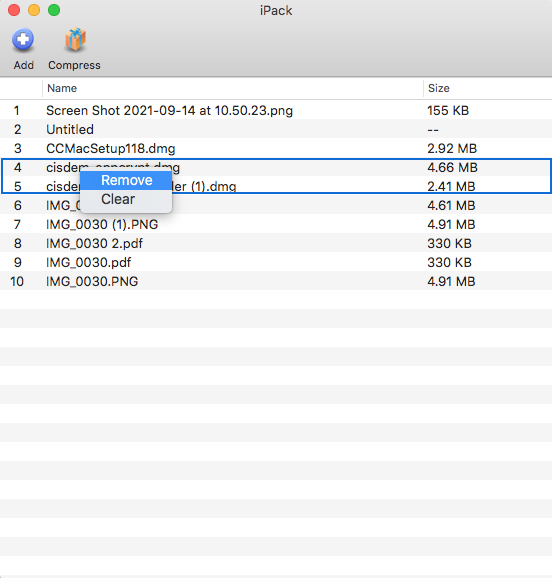Screen dimensions: 552x578
Task: Select Screen Shot 2021-09-14 at 10.50.23.png row
Action: pyautogui.click(x=276, y=111)
